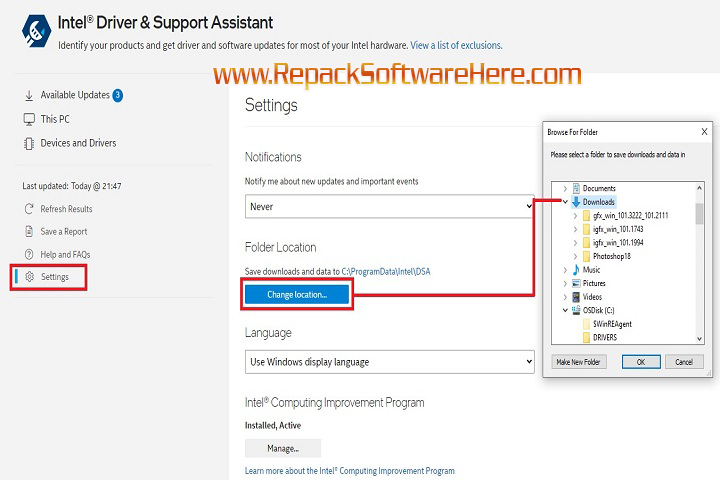Click the $WinREAgent folder icon
Screen dimensions: 720x480
(586, 324)
